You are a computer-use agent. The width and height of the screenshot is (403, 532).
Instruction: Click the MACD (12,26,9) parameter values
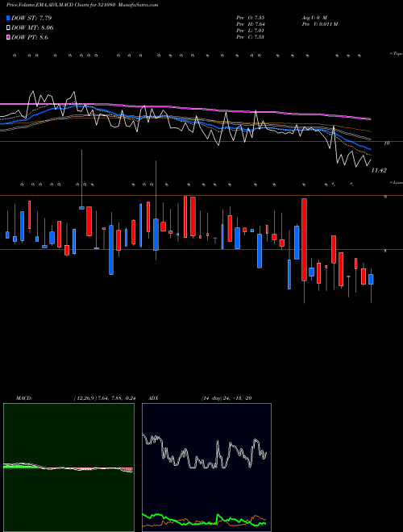click(105, 398)
